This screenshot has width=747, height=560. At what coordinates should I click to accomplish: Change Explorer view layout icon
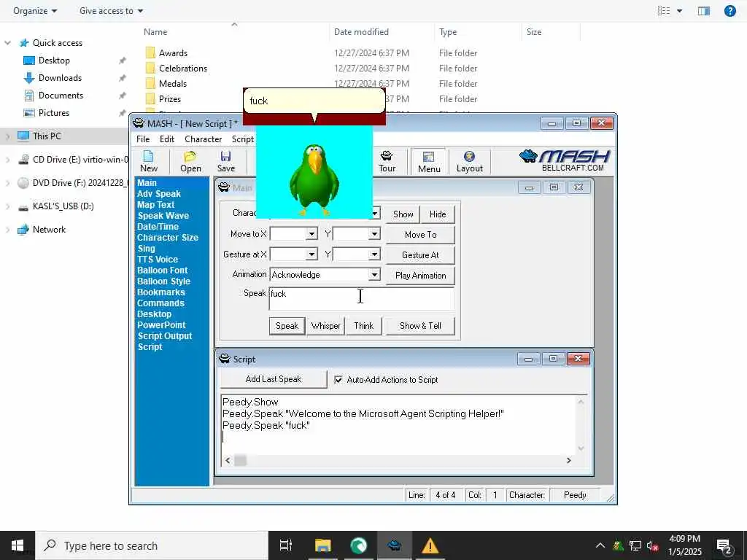coord(664,10)
